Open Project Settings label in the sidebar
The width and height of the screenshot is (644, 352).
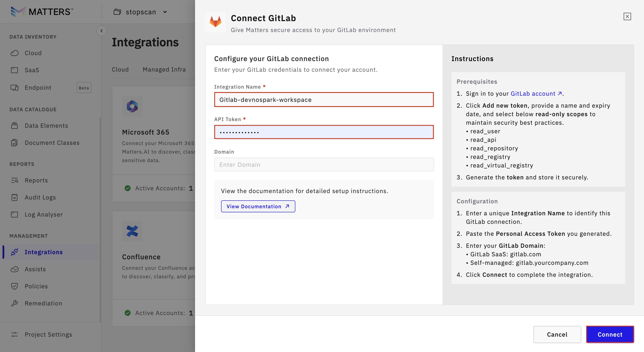coord(48,334)
